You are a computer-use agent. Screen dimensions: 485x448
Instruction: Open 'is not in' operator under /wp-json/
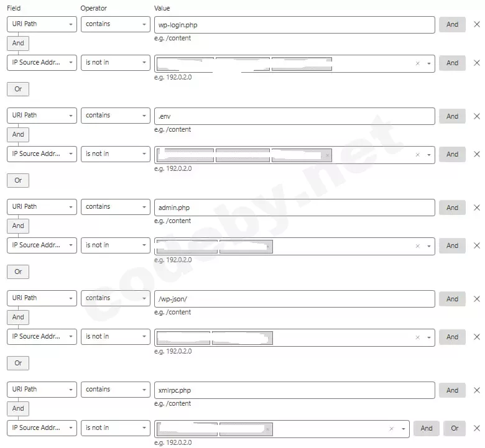click(x=115, y=337)
